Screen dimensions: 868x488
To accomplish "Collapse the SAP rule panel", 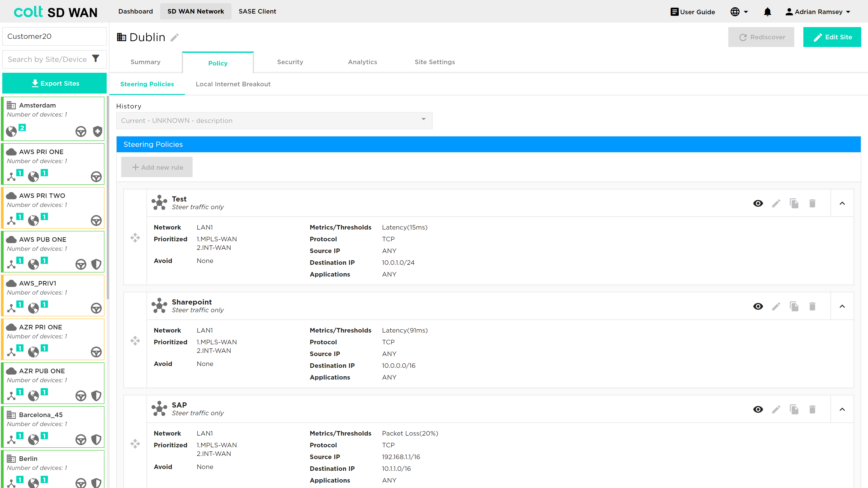I will (842, 410).
